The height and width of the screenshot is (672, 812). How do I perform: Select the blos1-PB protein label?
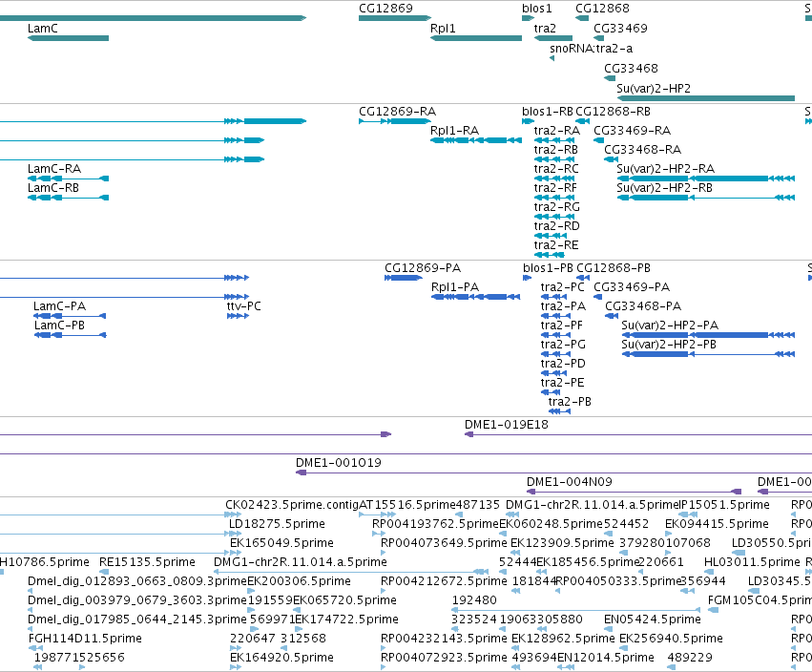(548, 268)
